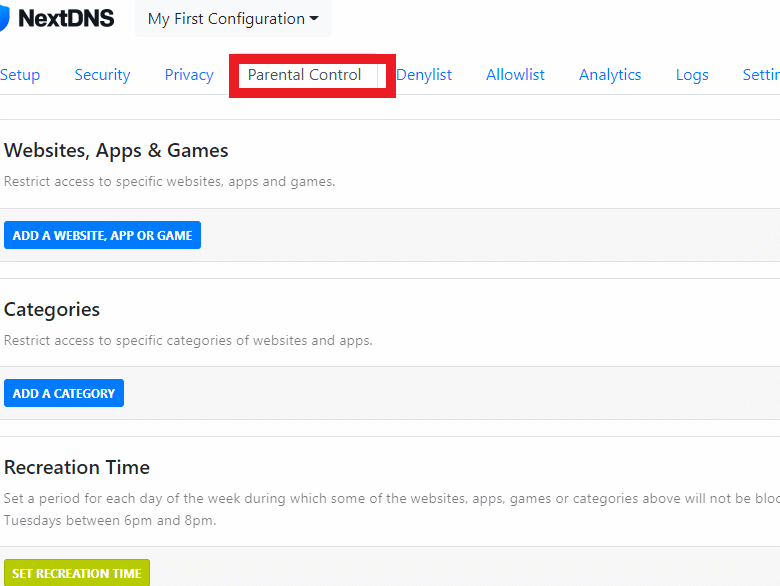Go to the Settings tab

coord(761,75)
